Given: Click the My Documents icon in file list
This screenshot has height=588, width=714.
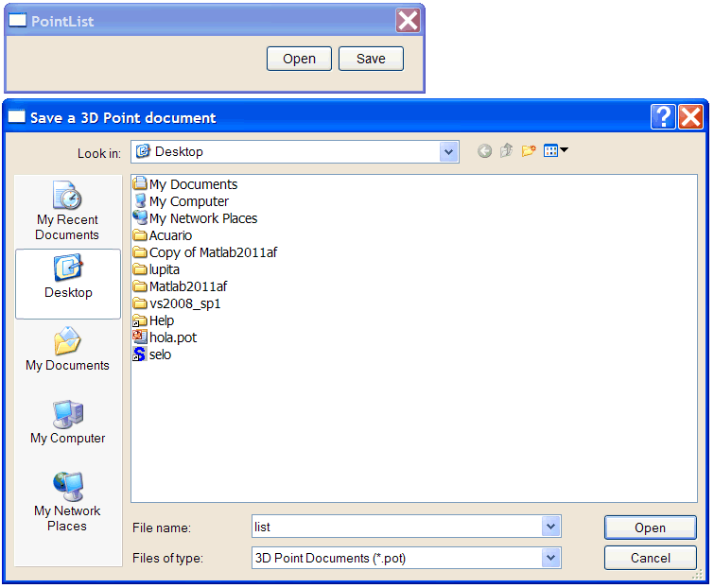Looking at the screenshot, I should tap(140, 183).
